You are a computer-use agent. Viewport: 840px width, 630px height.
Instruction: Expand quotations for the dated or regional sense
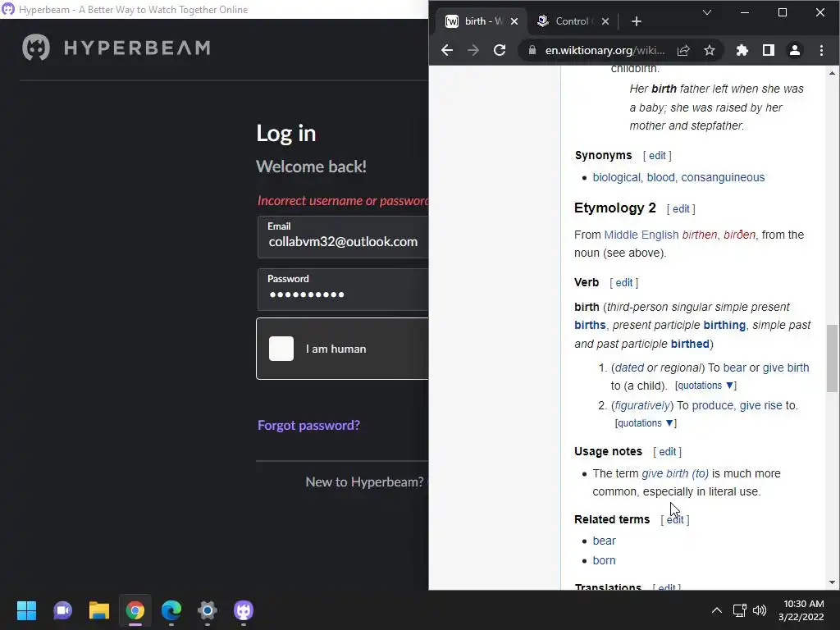pos(705,386)
